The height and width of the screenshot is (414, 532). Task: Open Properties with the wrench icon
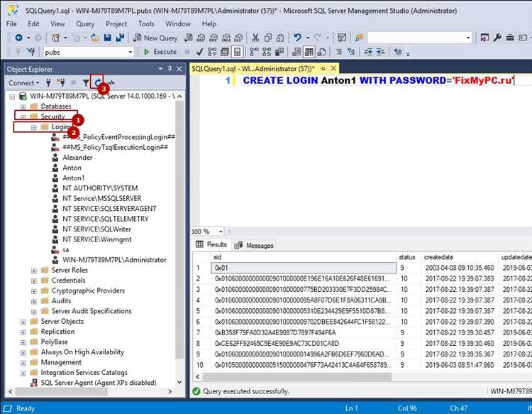[x=497, y=38]
